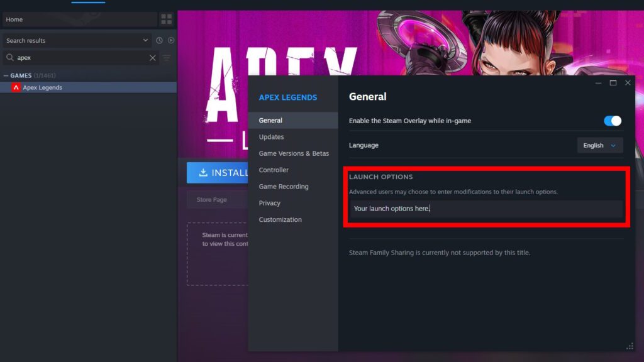This screenshot has height=362, width=644.
Task: Expand the Search results dropdown
Action: pyautogui.click(x=77, y=40)
